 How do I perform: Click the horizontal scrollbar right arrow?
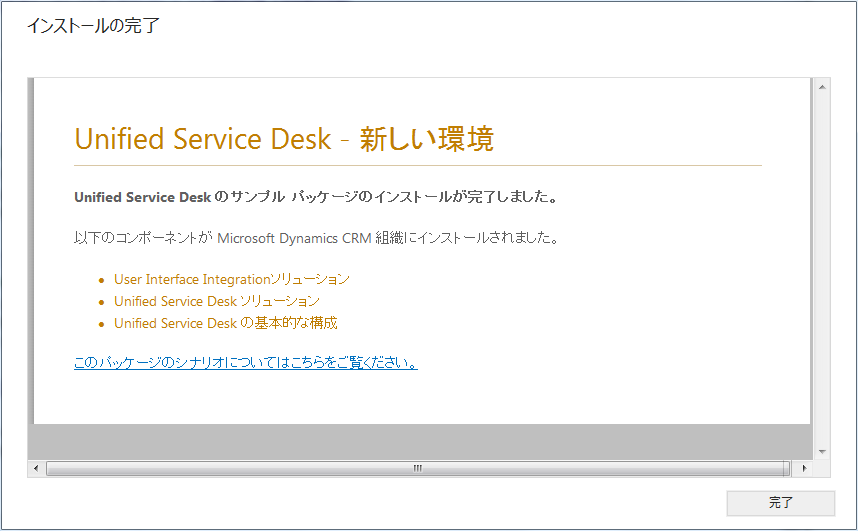[804, 468]
